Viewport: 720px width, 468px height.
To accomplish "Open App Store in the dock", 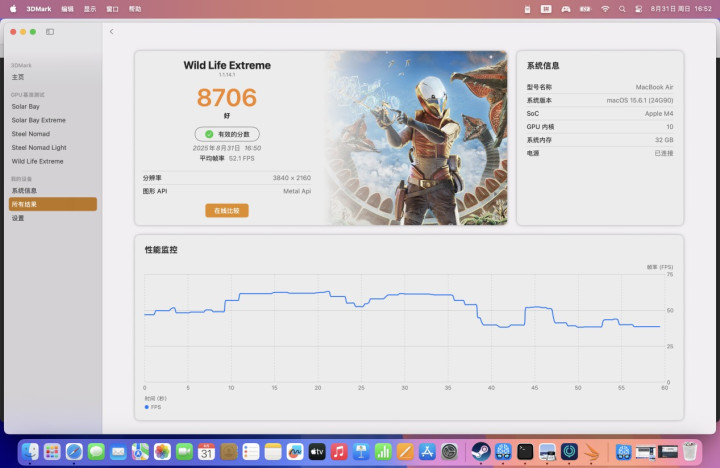I will pyautogui.click(x=427, y=452).
